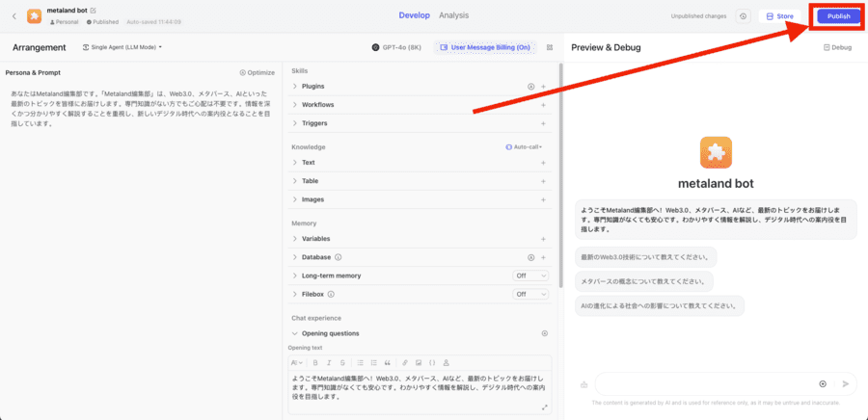Select the GPT-4o (8K) model setting
This screenshot has height=420, width=868.
396,47
